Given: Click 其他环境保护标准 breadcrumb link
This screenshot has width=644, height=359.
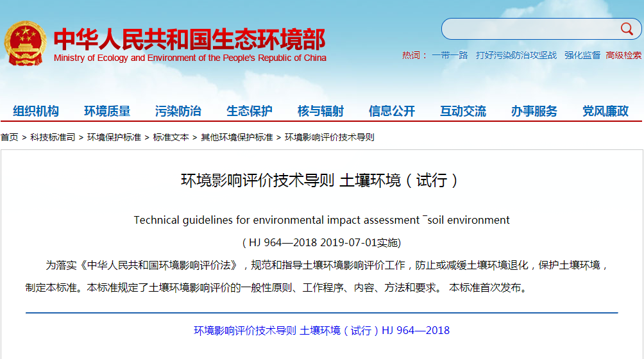Looking at the screenshot, I should [237, 137].
